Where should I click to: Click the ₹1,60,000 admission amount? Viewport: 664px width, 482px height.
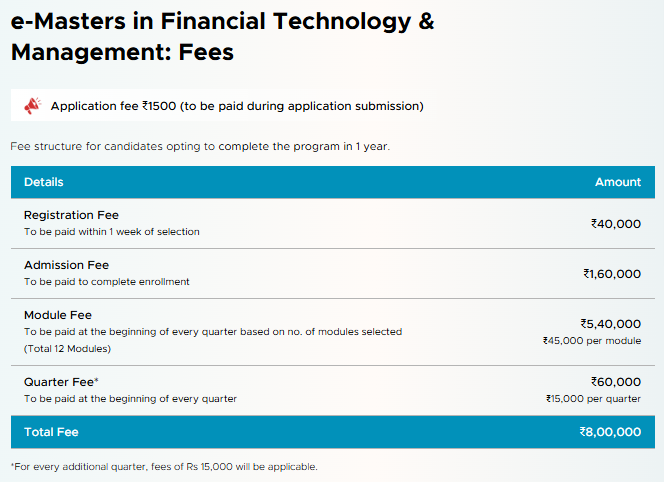[x=612, y=274]
